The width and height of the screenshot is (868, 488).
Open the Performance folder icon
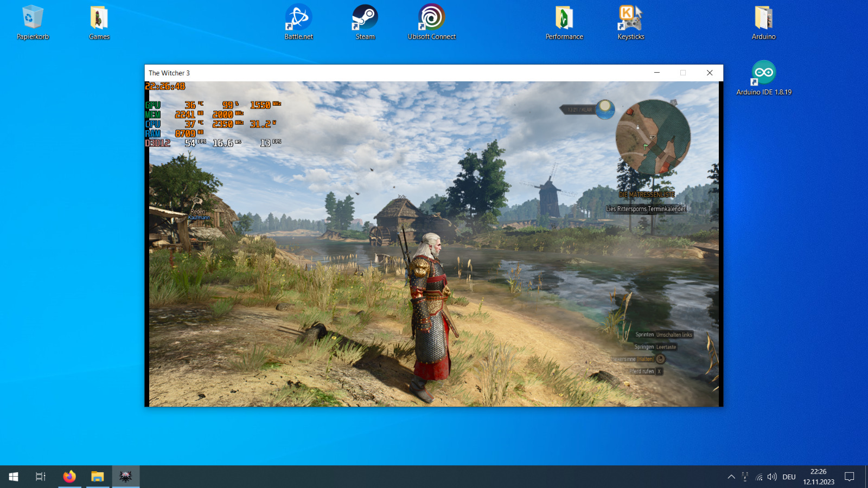(564, 23)
